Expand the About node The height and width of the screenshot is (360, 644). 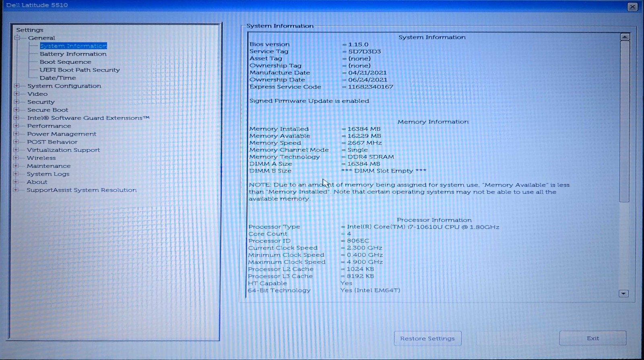point(16,182)
